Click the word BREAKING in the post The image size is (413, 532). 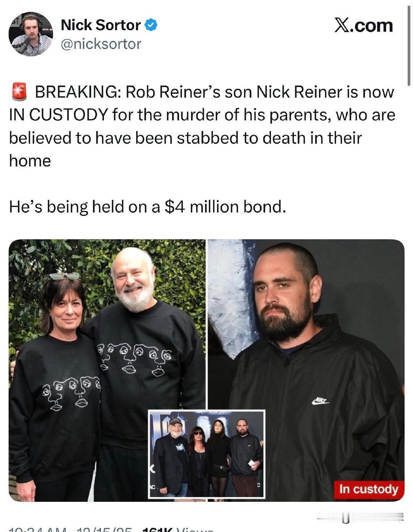click(x=76, y=92)
